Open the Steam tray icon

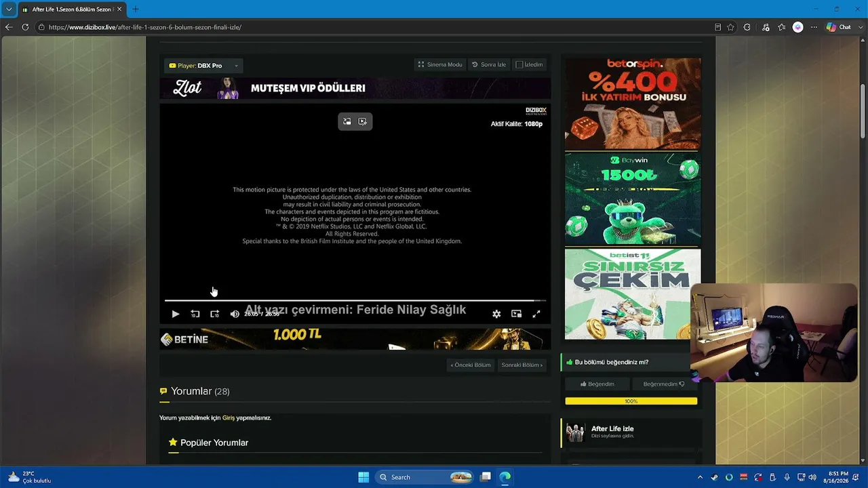coord(715,477)
